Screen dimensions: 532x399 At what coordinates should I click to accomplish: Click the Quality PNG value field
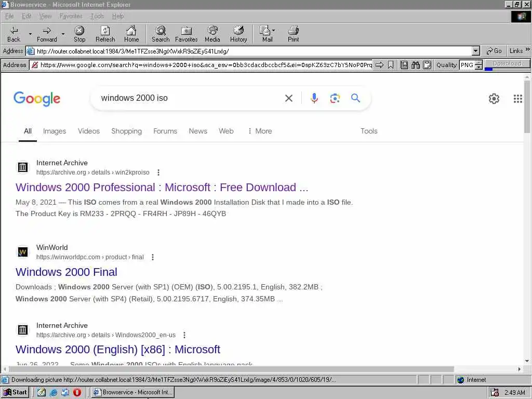coord(467,65)
